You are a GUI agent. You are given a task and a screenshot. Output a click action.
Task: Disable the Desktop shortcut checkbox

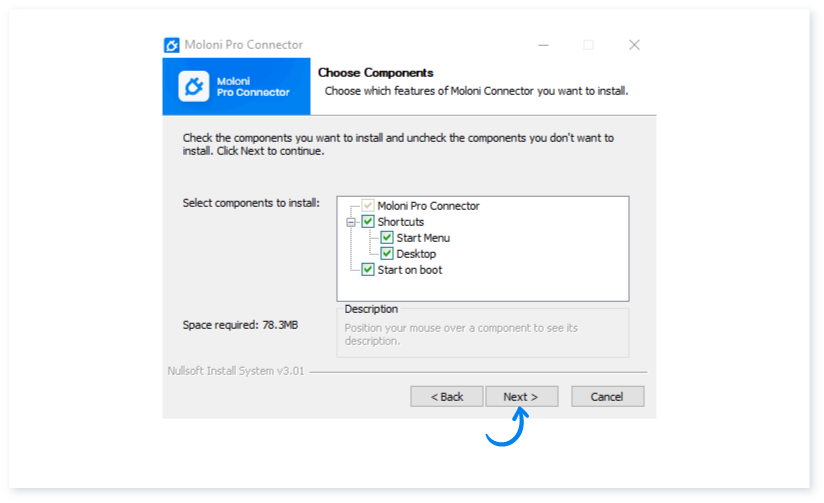coord(387,254)
